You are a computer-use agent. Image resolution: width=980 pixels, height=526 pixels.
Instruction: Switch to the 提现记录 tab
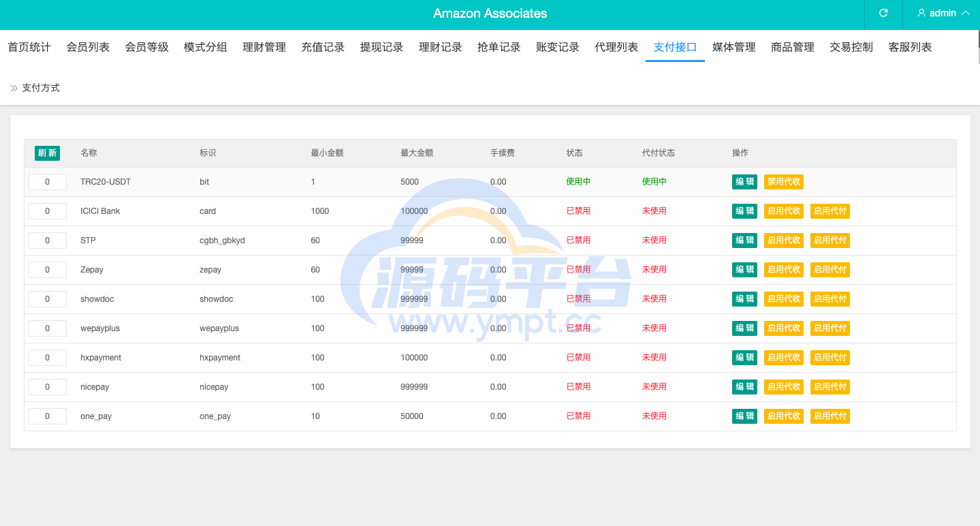381,47
